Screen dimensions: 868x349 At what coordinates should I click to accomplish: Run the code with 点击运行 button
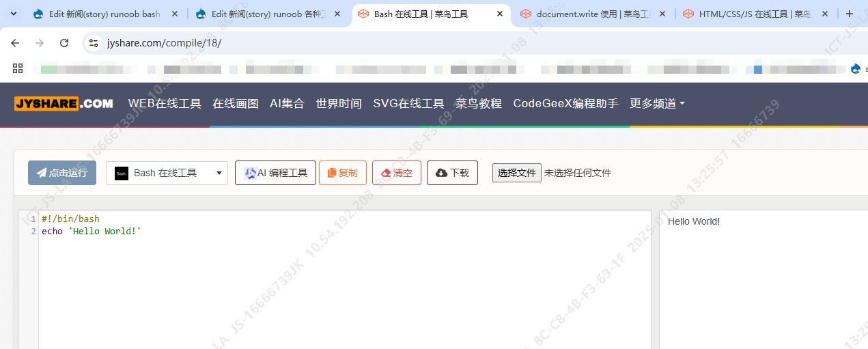tap(62, 173)
